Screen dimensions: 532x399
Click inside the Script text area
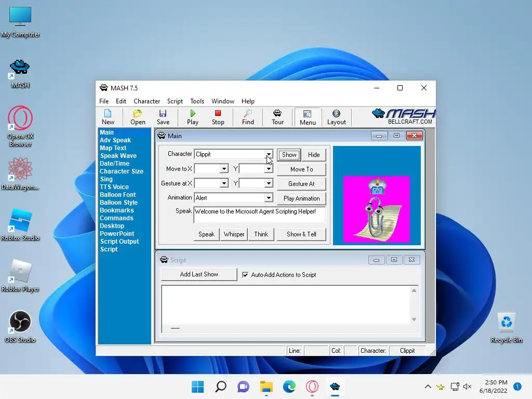(286, 305)
